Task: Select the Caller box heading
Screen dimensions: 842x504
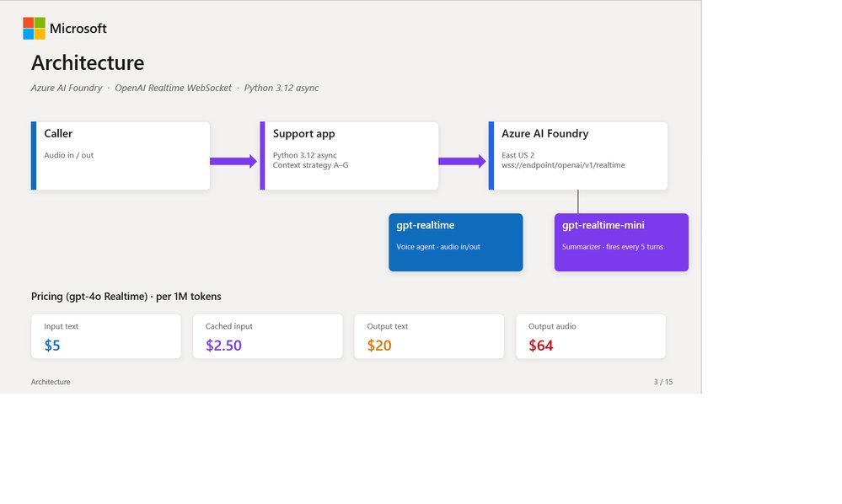Action: tap(58, 133)
